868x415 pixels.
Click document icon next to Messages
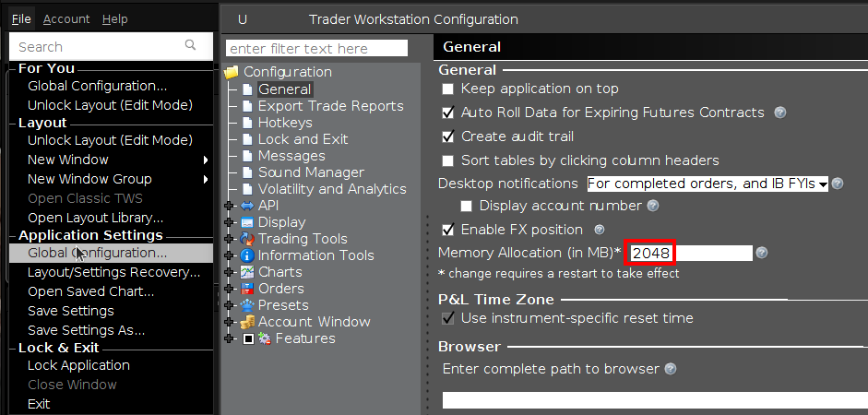pyautogui.click(x=247, y=156)
